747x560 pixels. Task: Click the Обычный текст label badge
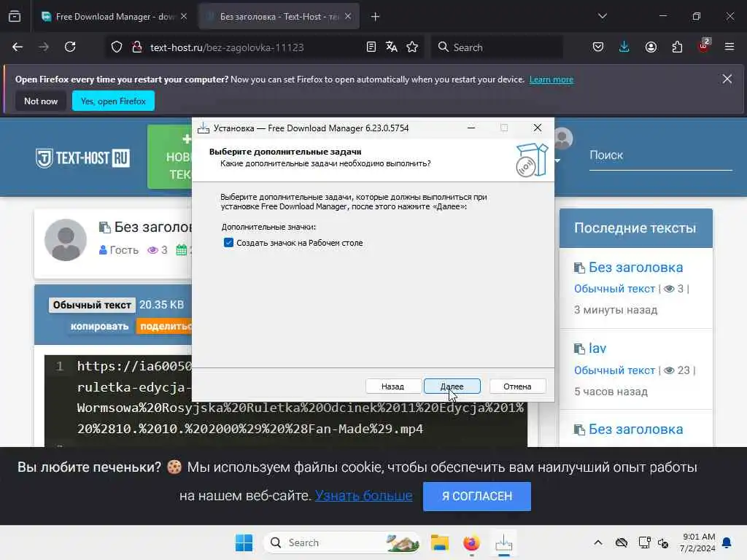click(x=92, y=305)
